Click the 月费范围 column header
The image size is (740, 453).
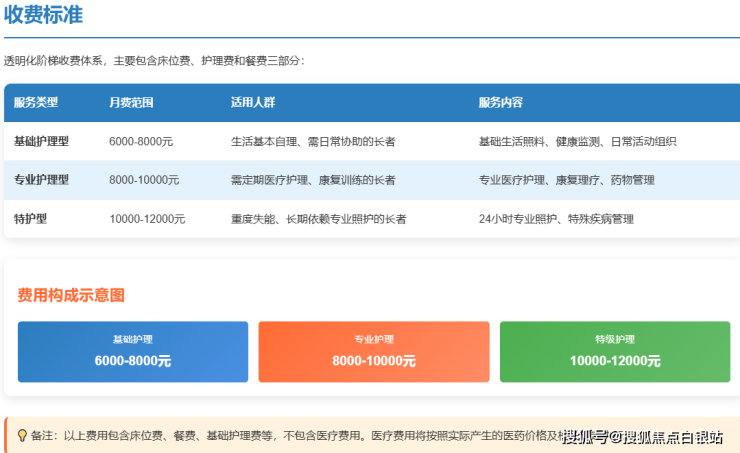131,103
